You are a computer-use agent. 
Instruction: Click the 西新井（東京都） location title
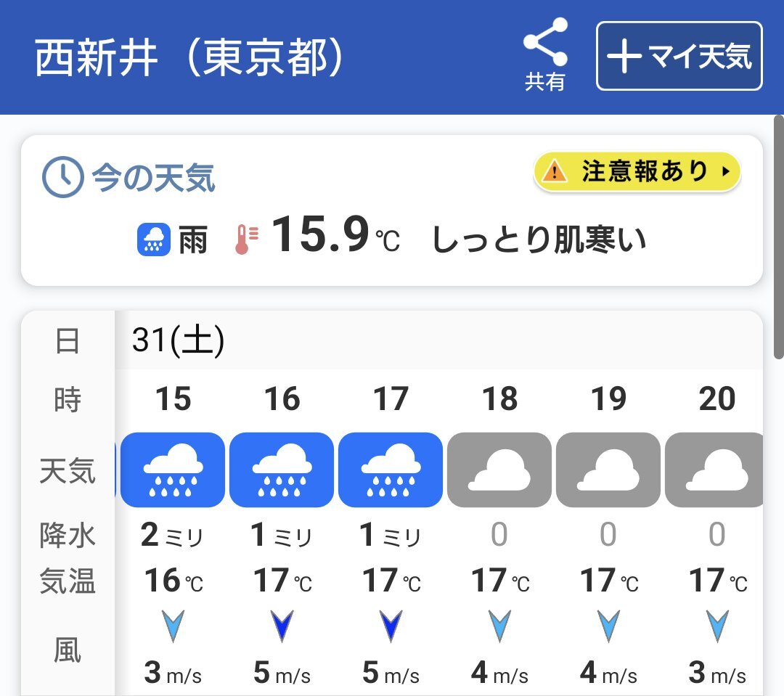pos(189,57)
